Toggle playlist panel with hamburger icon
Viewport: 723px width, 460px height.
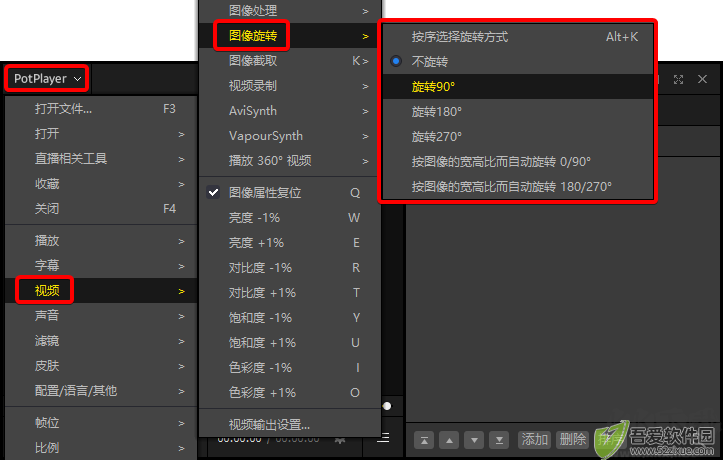tap(383, 438)
